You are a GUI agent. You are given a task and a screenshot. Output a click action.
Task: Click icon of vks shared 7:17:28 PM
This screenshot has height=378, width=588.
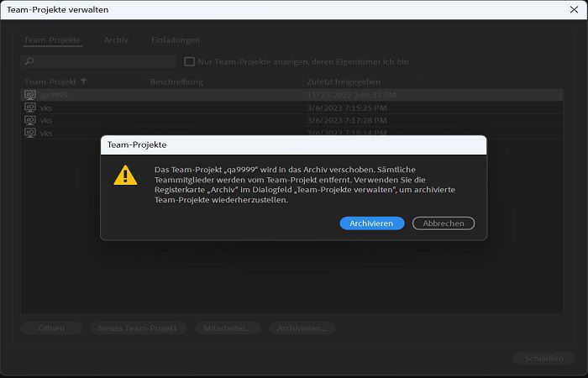30,120
